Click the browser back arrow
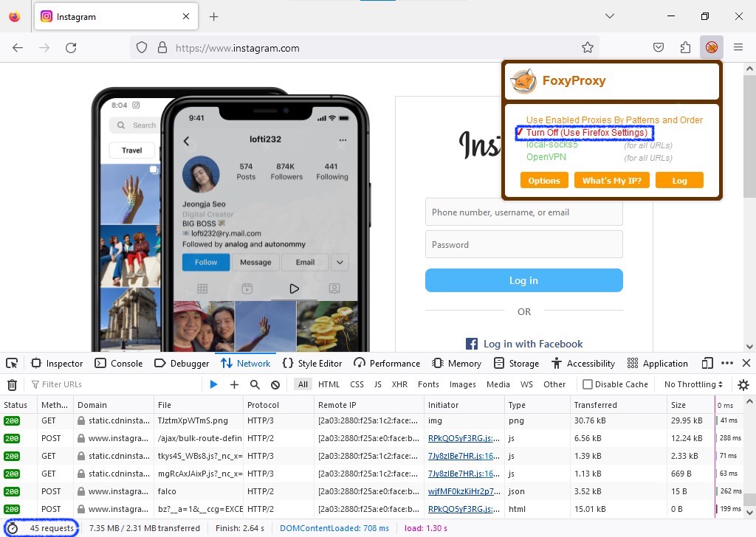 (x=18, y=48)
